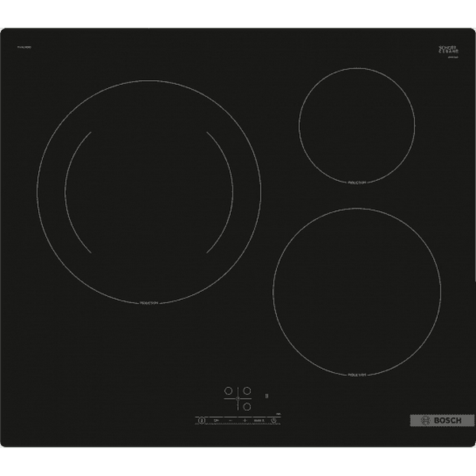Select the lower-right zone selector circle

click(x=247, y=407)
